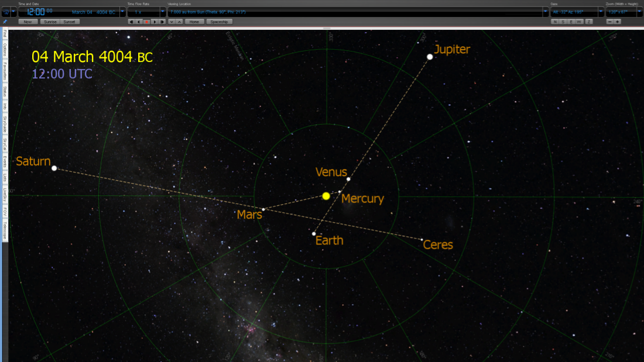Viewport: 644px width, 362px height.
Task: Click the '04 March 4004 BC' date overlay
Action: (92, 57)
